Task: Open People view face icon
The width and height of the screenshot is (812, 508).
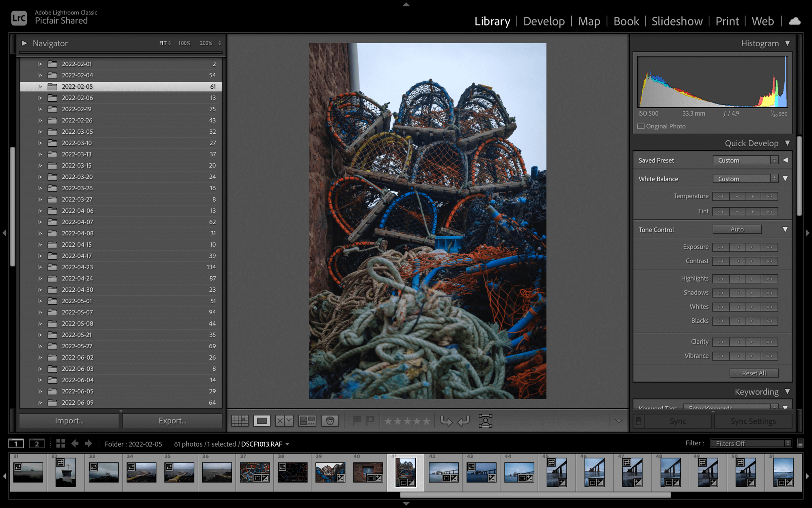Action: click(x=330, y=421)
